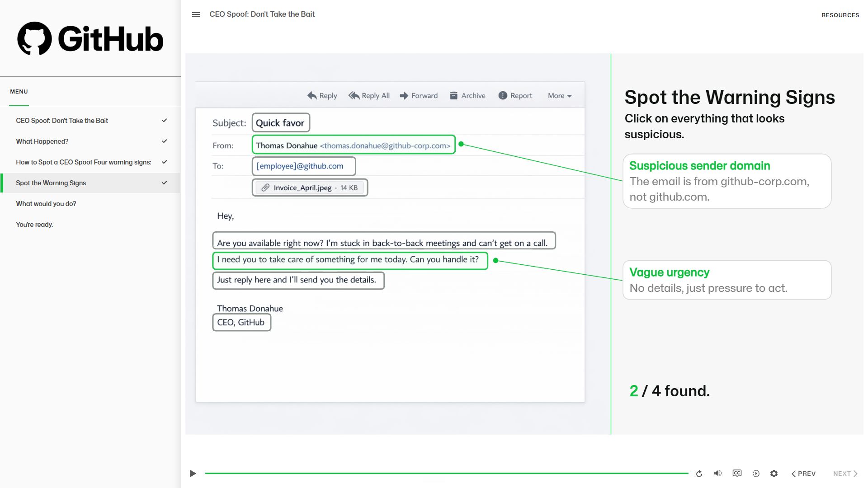Image resolution: width=868 pixels, height=488 pixels.
Task: Open 'You're ready.' menu item
Action: [90, 225]
